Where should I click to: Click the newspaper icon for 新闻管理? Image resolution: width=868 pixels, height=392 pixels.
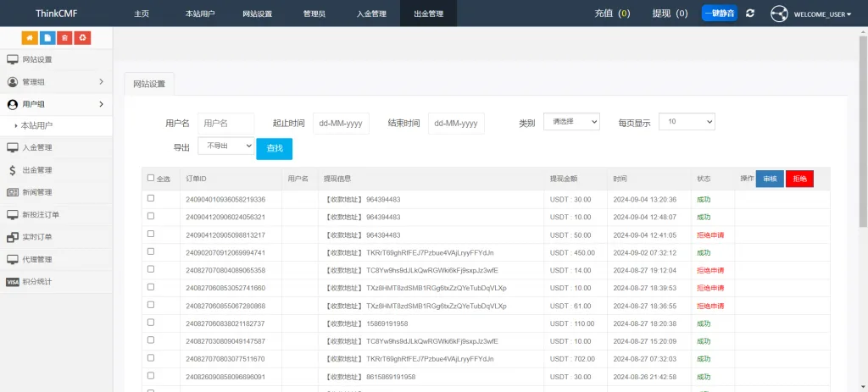[x=13, y=192]
